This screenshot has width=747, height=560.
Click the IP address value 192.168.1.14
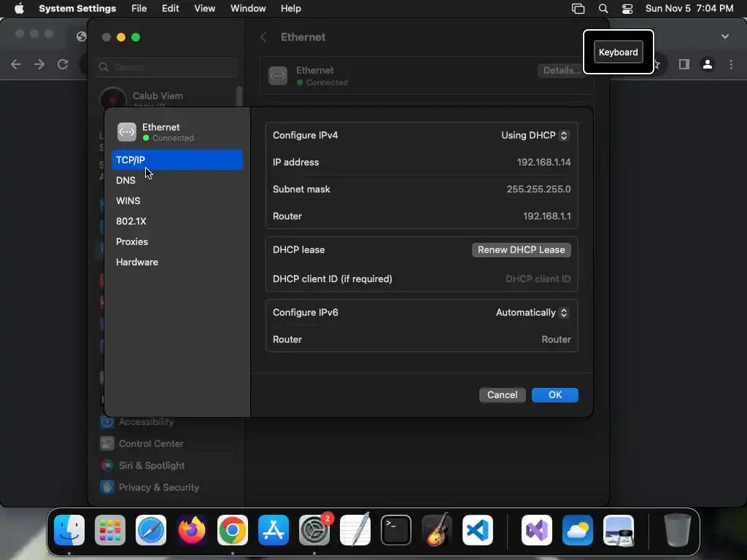click(543, 163)
